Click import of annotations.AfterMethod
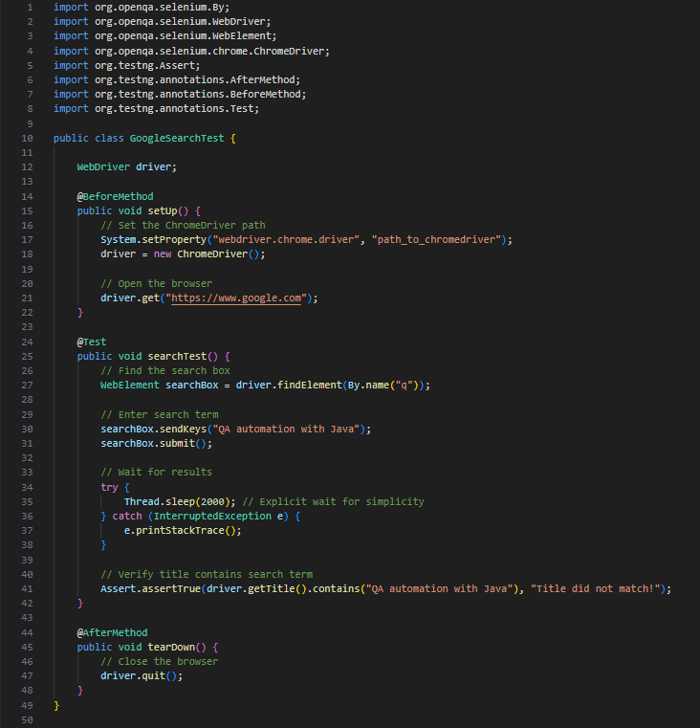700x728 pixels. point(177,80)
